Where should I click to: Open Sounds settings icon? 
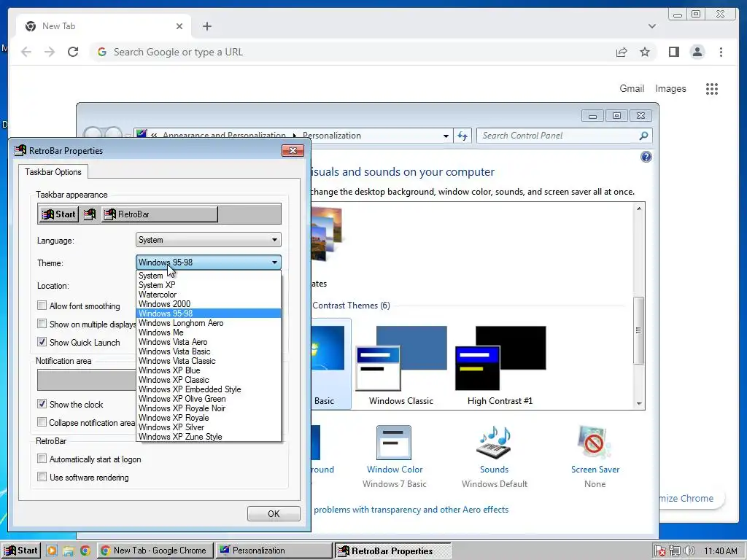click(x=494, y=443)
